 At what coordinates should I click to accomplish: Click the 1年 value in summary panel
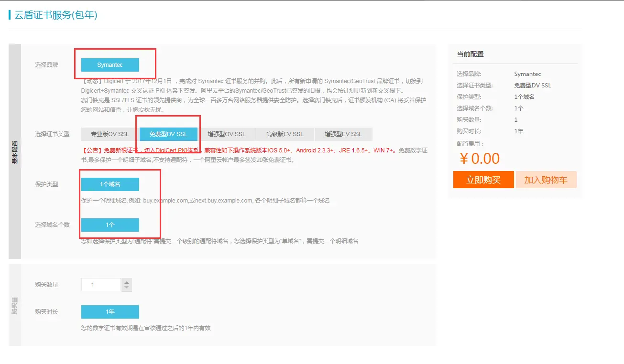pyautogui.click(x=519, y=131)
